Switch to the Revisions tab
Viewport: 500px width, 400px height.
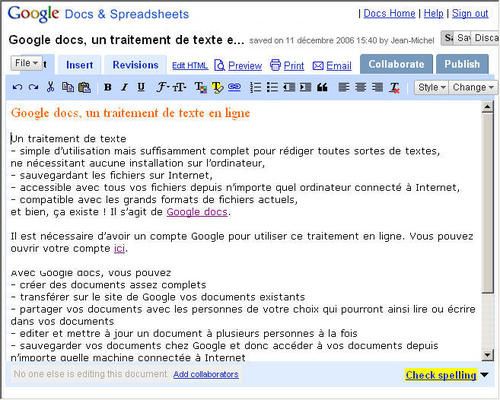(x=135, y=65)
